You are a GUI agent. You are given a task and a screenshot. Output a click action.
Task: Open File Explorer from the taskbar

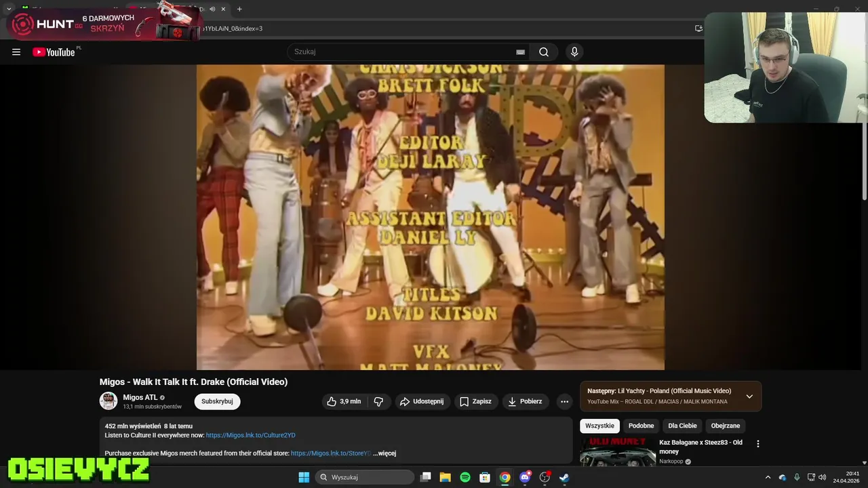click(x=445, y=477)
